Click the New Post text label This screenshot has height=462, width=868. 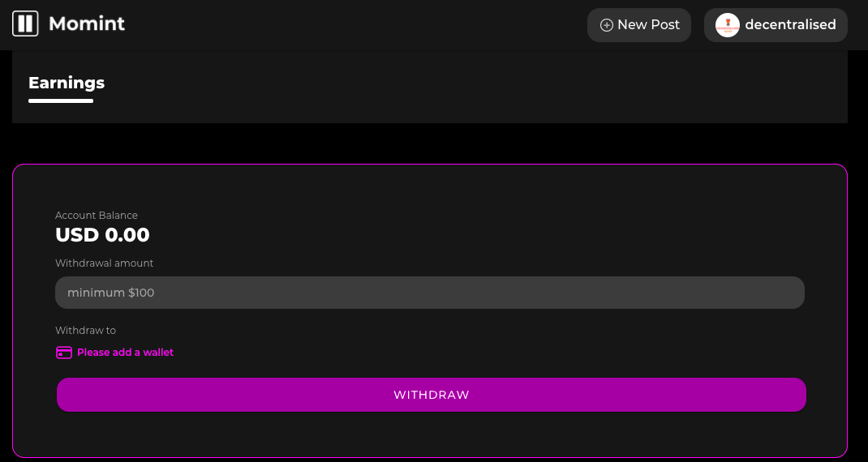[648, 25]
